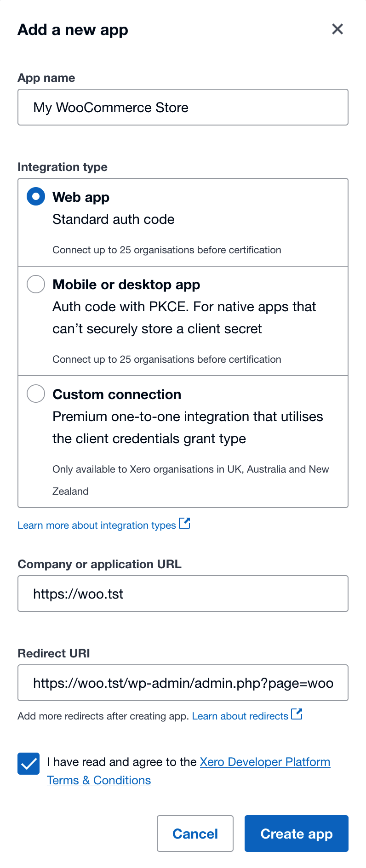This screenshot has height=868, width=366.
Task: Choose Mobile or desktop app option
Action: pyautogui.click(x=35, y=284)
